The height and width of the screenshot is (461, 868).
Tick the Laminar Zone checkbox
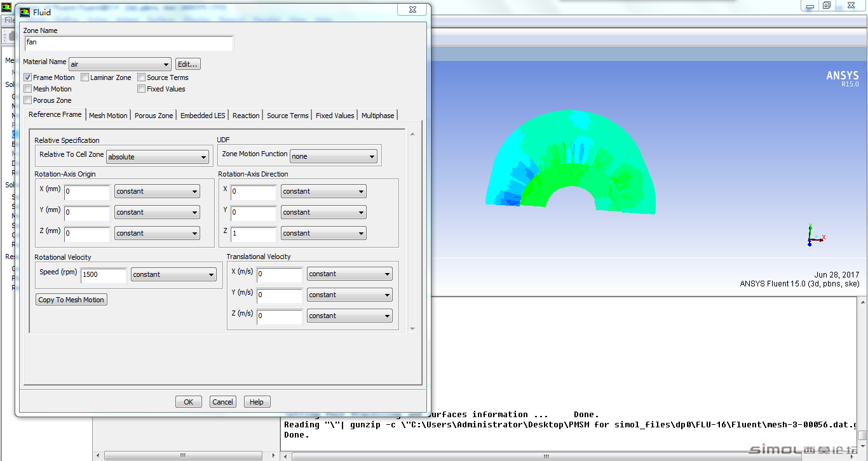click(85, 77)
